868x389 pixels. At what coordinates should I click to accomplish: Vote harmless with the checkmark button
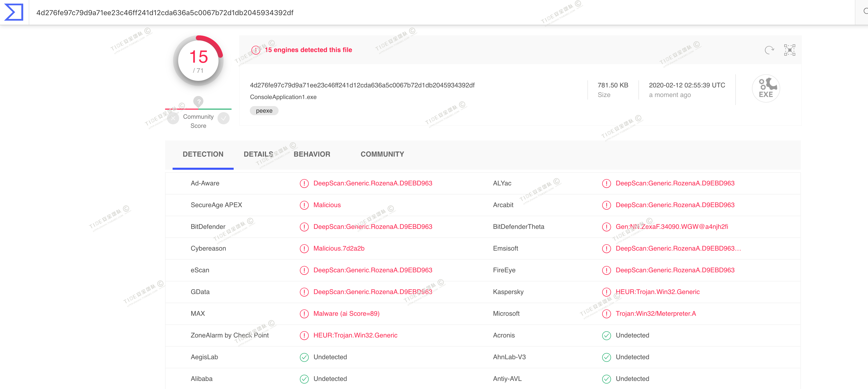[223, 118]
